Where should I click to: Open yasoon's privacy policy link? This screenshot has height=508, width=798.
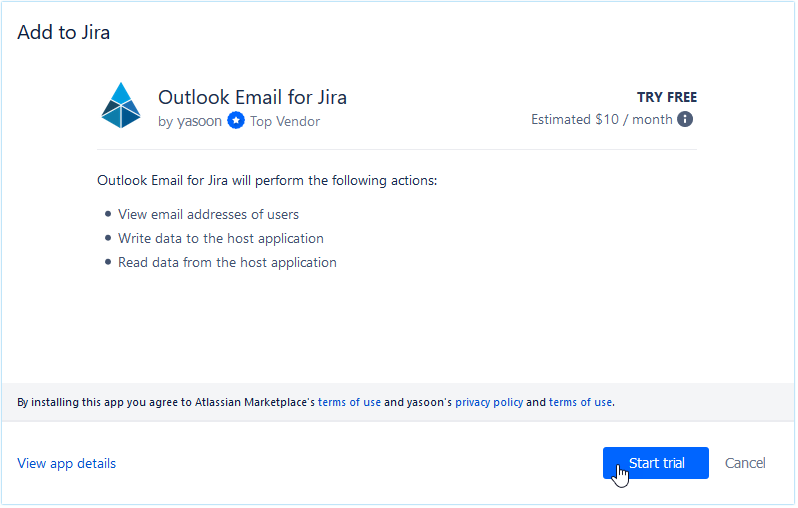tap(489, 402)
